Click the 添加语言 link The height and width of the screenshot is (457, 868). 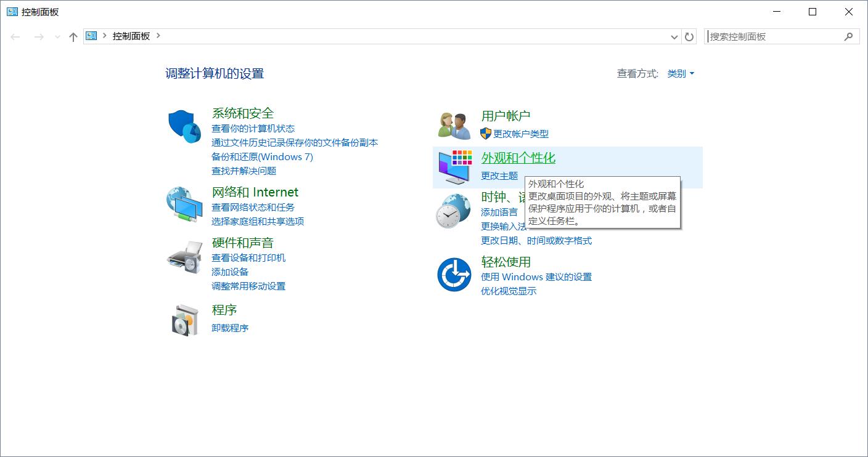click(499, 212)
